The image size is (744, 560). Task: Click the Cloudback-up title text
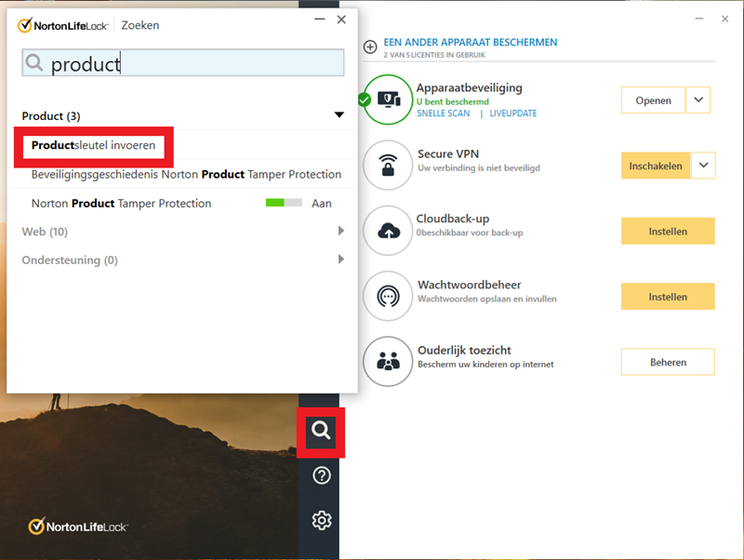453,219
